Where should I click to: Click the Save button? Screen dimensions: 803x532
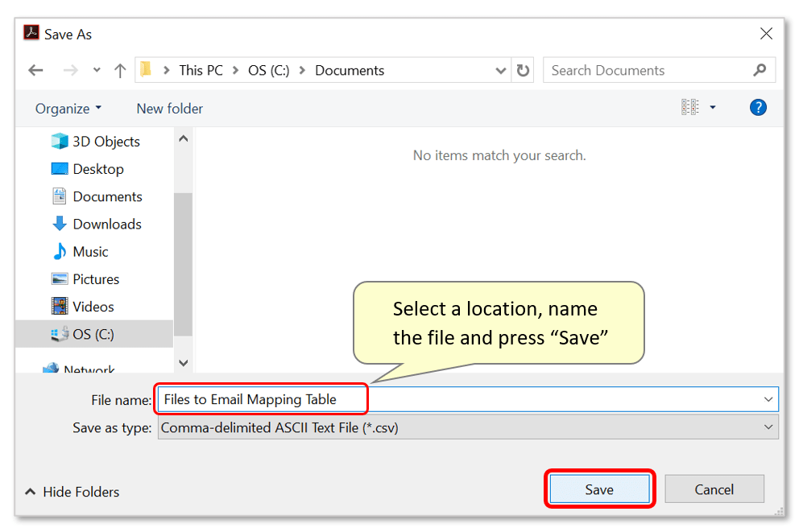coord(599,489)
